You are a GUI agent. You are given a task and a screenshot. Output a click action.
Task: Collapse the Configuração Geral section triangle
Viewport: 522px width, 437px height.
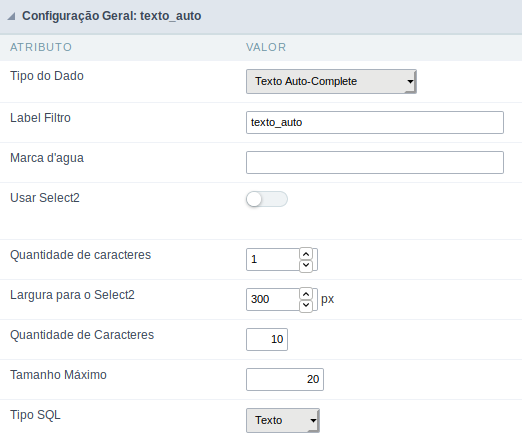click(11, 16)
